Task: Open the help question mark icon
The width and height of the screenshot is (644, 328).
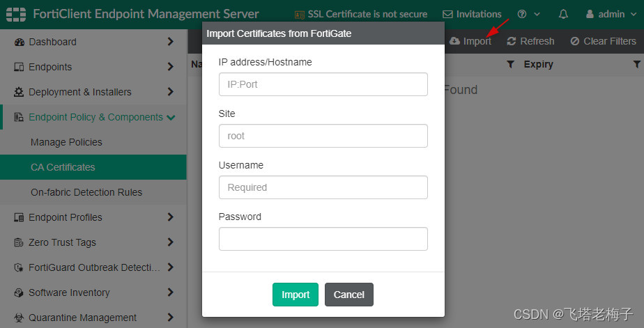Action: 522,15
